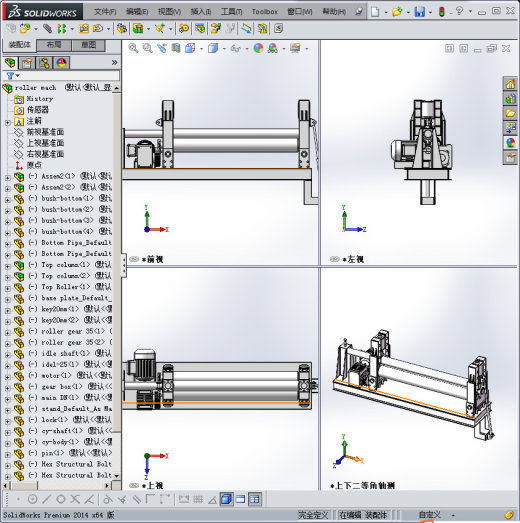
Task: Click the Rebuild traffic light icon
Action: [x=442, y=12]
